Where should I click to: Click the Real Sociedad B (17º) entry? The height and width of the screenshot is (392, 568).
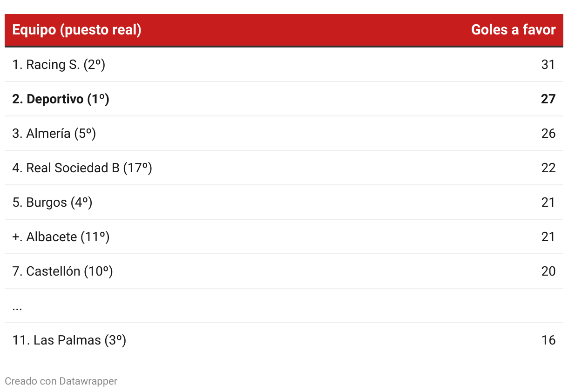coord(82,168)
